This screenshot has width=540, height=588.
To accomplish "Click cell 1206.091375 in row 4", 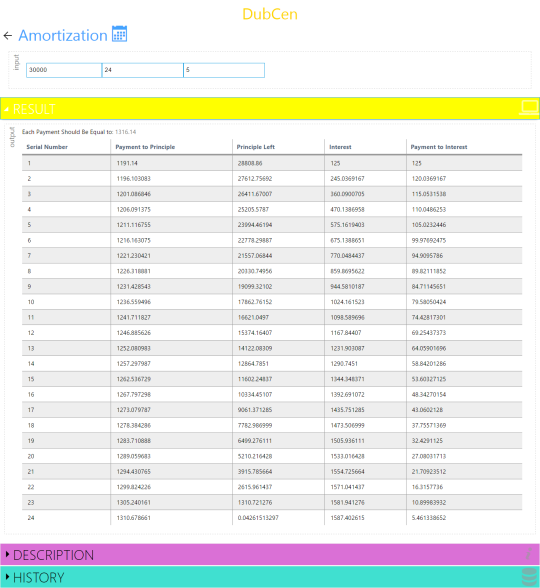I will click(134, 209).
